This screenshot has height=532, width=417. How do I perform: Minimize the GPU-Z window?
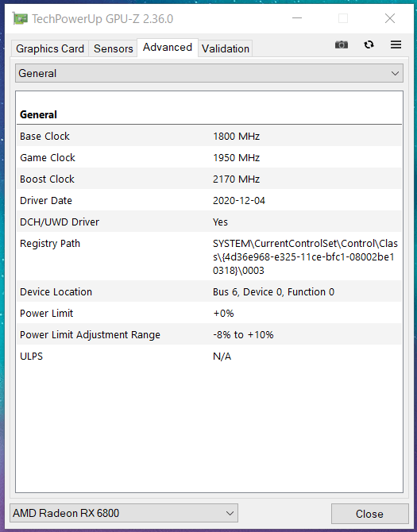coord(297,18)
